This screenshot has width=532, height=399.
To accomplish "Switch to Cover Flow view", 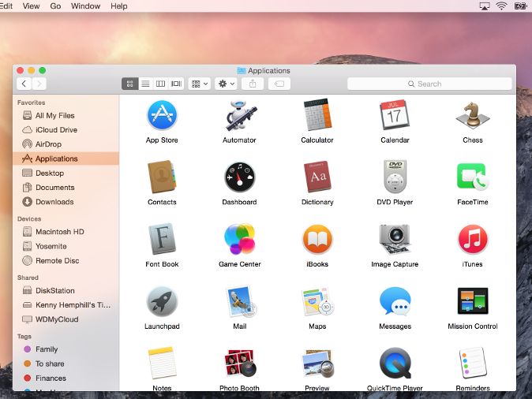I will coord(176,84).
